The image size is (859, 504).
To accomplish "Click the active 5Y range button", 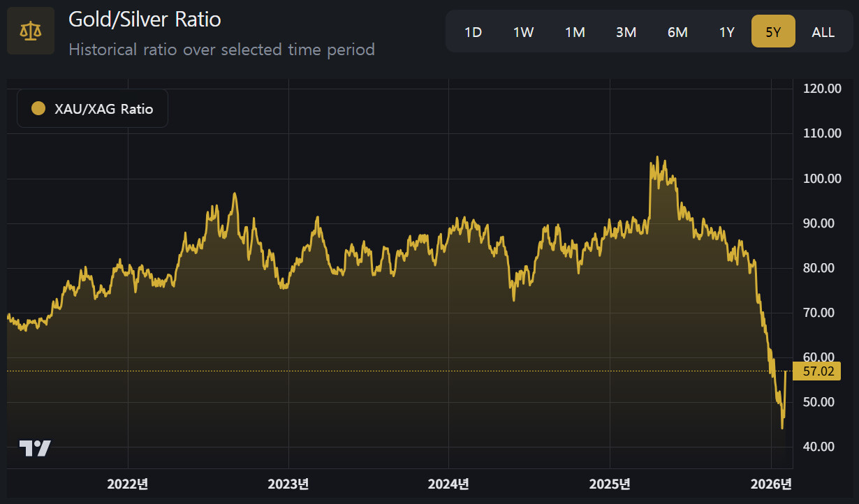I will point(773,32).
